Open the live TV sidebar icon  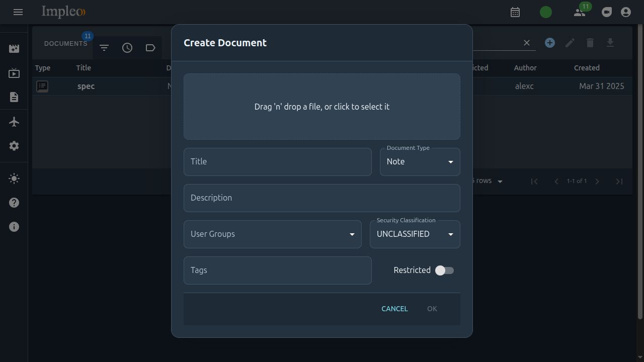pyautogui.click(x=14, y=73)
